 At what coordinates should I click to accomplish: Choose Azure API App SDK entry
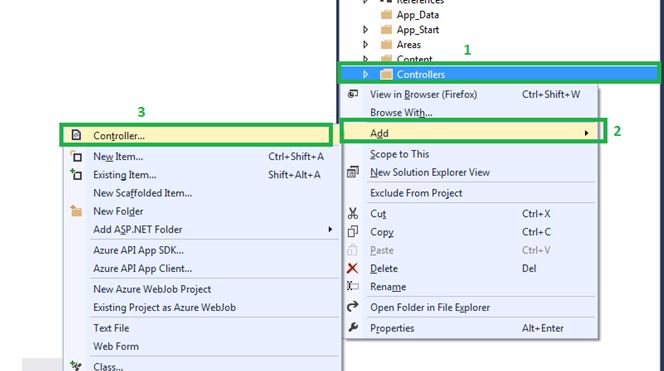click(x=138, y=250)
